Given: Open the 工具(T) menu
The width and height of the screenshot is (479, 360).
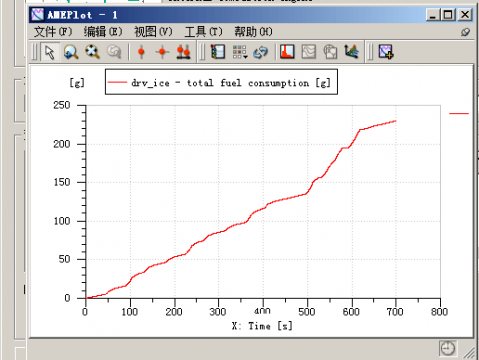Looking at the screenshot, I should (203, 32).
